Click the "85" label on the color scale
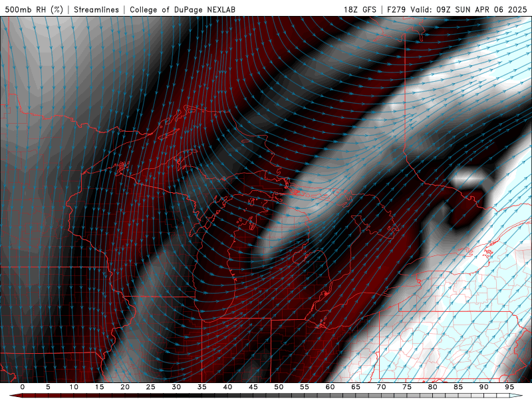This screenshot has width=532, height=399. point(458,387)
